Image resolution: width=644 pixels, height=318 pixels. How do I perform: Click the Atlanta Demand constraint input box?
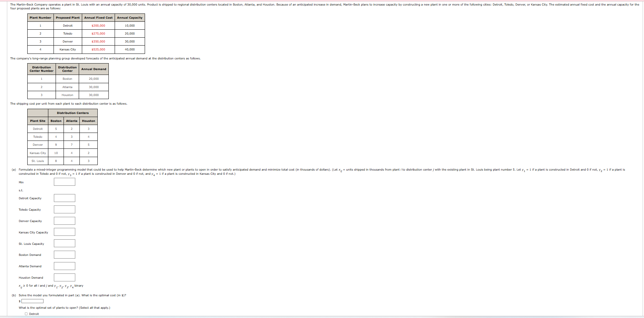coord(64,266)
